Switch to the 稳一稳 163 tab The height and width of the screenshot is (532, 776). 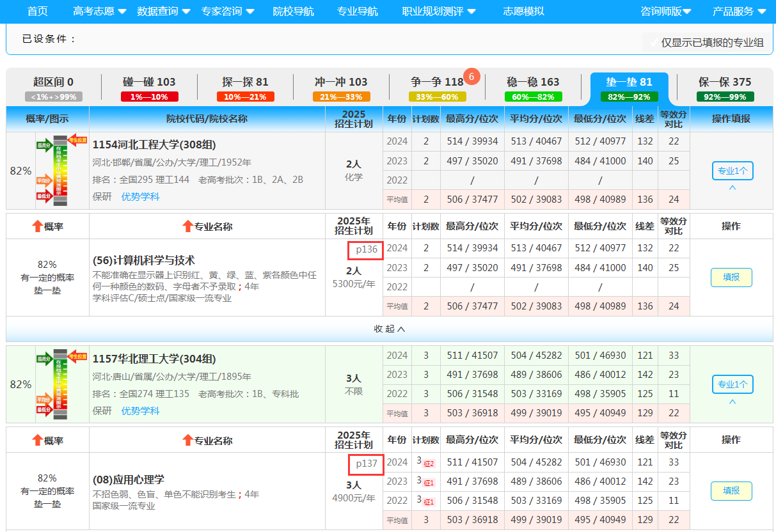click(533, 82)
